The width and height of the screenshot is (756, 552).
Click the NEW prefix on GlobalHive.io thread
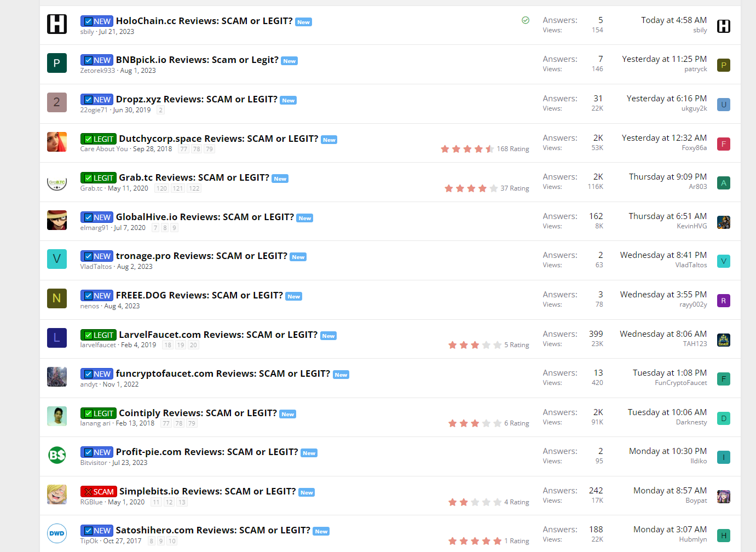point(97,217)
